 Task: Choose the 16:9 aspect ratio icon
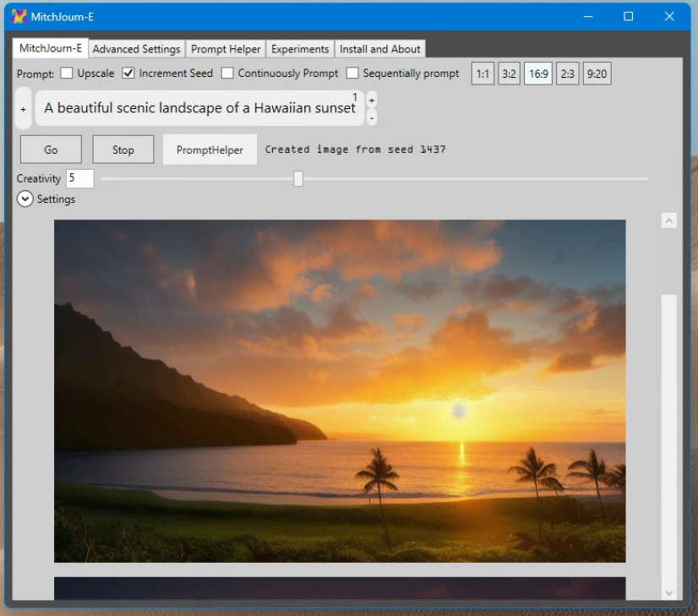click(x=537, y=74)
